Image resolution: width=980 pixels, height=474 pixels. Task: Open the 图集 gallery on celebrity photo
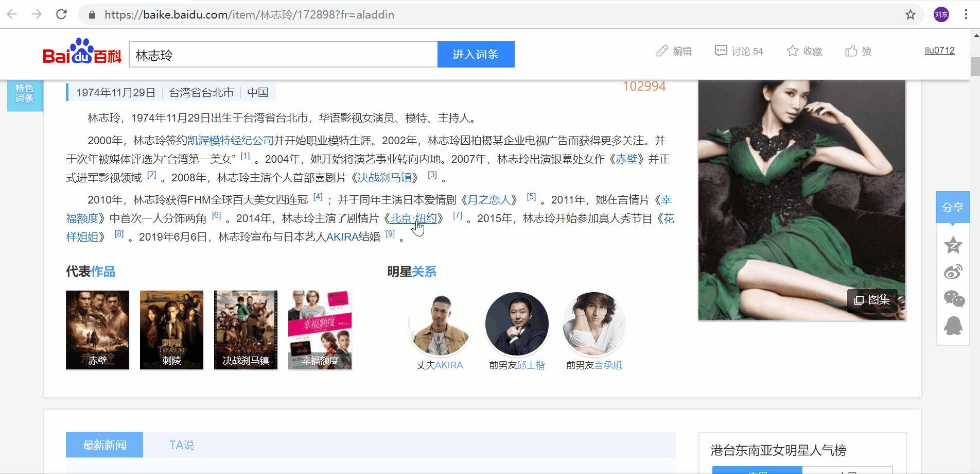click(x=872, y=300)
